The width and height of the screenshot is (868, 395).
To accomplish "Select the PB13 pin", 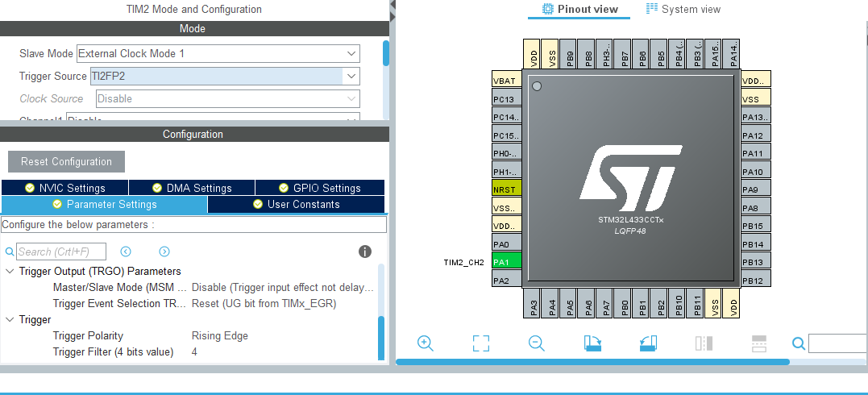I will (x=756, y=262).
